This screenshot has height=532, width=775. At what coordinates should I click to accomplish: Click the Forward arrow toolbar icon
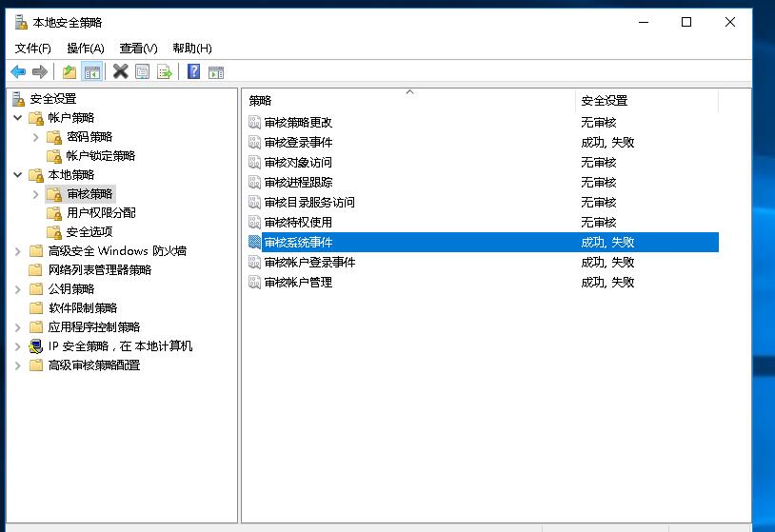40,72
